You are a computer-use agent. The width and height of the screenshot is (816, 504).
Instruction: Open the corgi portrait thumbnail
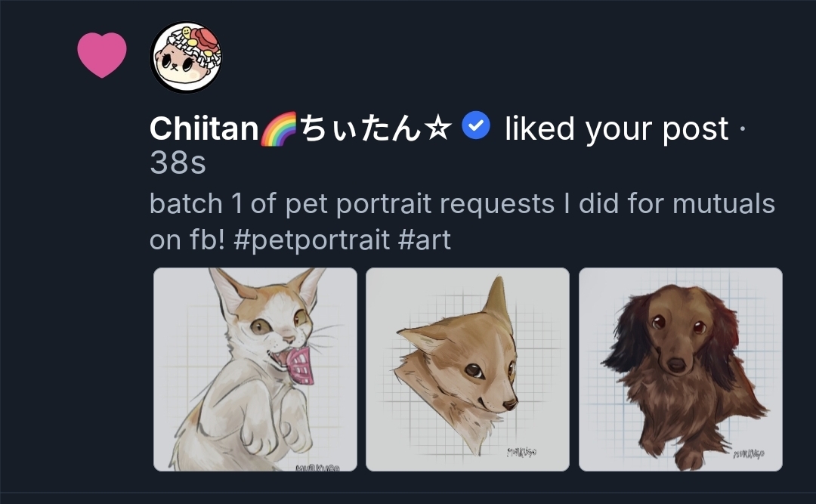(468, 369)
